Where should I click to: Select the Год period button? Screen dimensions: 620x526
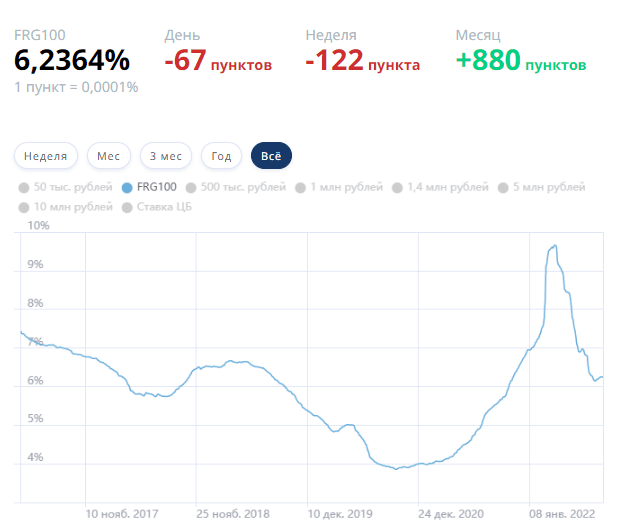[221, 156]
